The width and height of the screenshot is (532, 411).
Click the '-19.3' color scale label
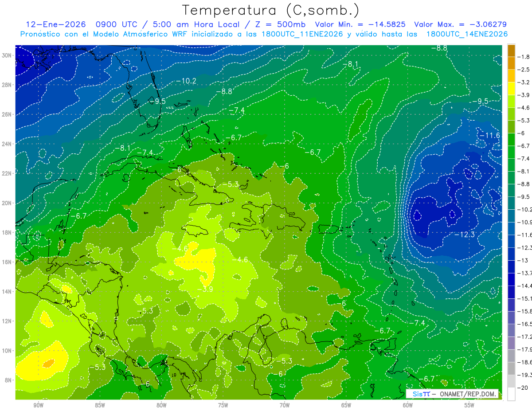pos(525,375)
